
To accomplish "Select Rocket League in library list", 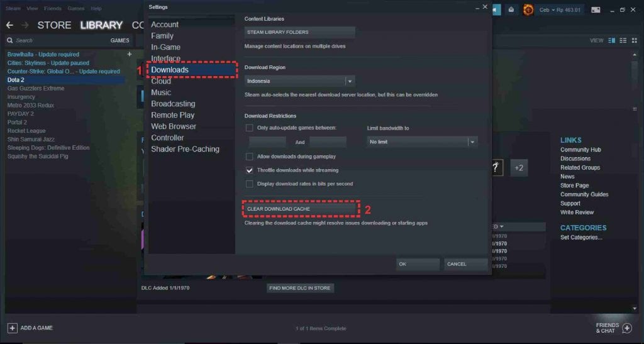I will click(x=26, y=131).
